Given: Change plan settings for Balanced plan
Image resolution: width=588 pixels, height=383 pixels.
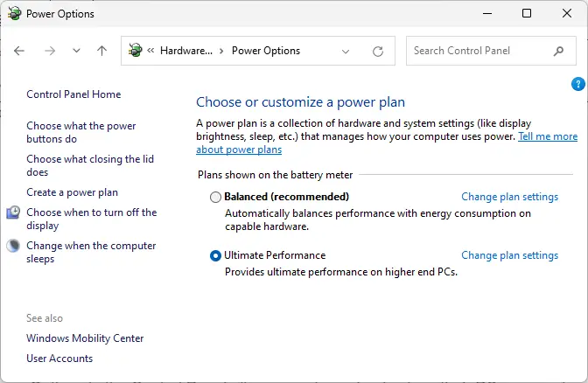Looking at the screenshot, I should (509, 197).
